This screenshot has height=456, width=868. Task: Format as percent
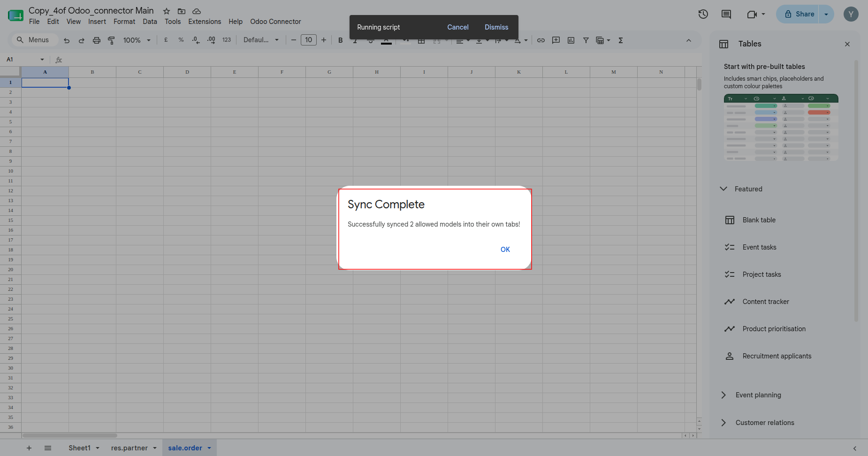pos(181,40)
